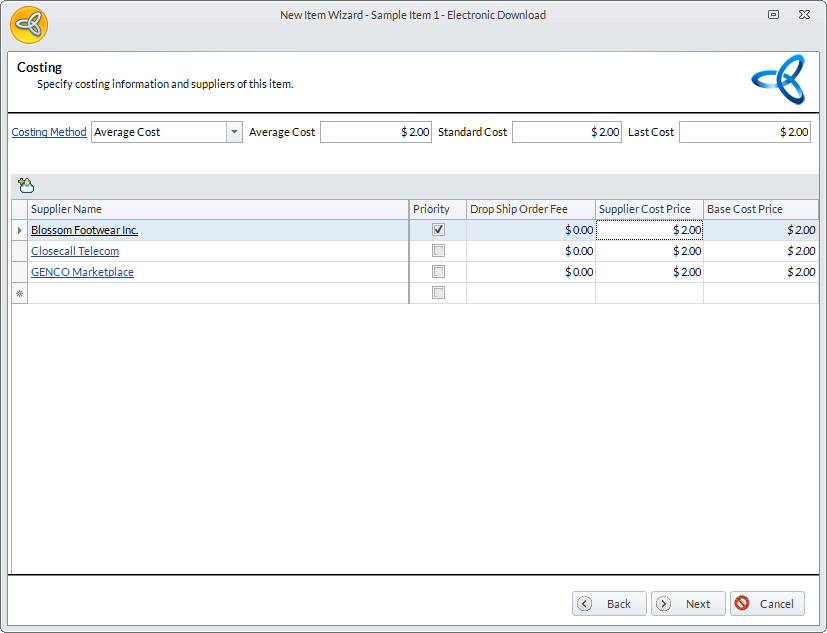Image resolution: width=827 pixels, height=633 pixels.
Task: Sort by Supplier Name column header
Action: [x=218, y=209]
